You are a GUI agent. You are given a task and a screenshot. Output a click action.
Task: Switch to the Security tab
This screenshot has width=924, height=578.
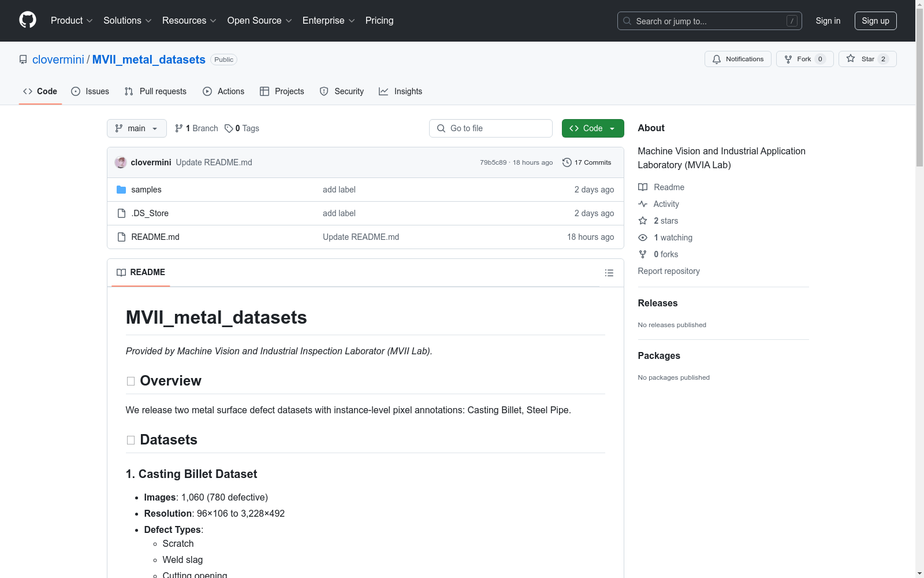[x=342, y=91]
